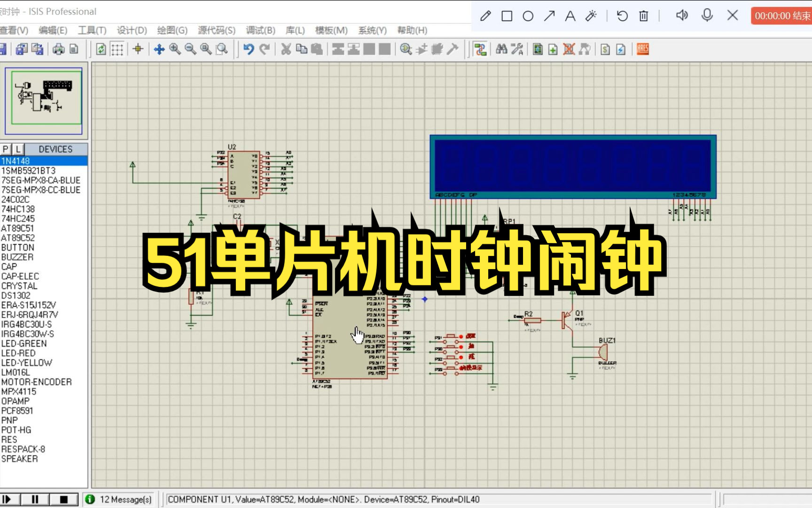Click the Cut (scissors) icon
The width and height of the screenshot is (812, 508).
(285, 49)
